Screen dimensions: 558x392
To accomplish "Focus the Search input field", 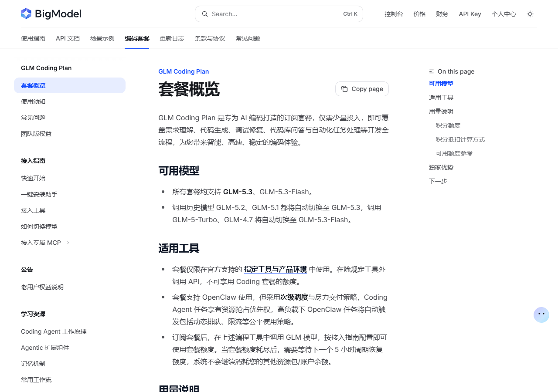I will click(x=279, y=14).
